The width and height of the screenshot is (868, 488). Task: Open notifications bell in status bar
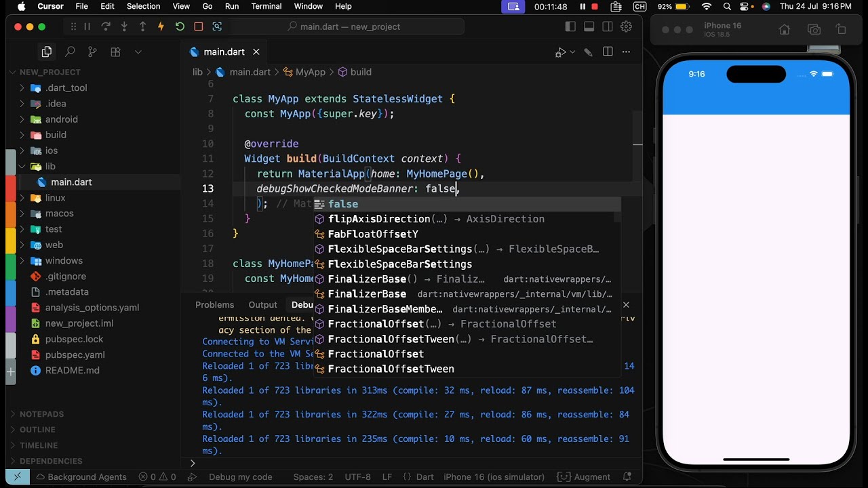(627, 477)
